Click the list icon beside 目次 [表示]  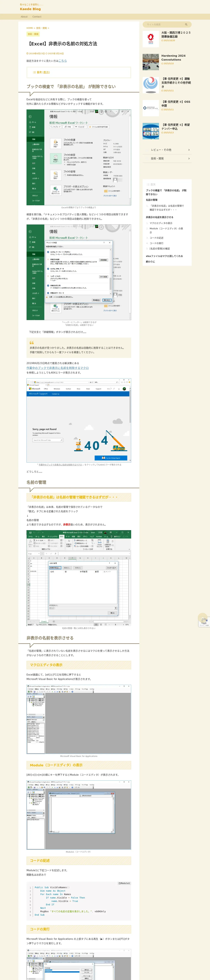click(x=34, y=72)
